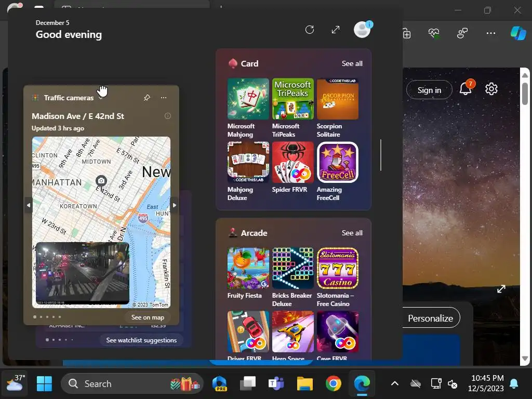
Task: Open Hero Space game tile
Action: (x=293, y=332)
